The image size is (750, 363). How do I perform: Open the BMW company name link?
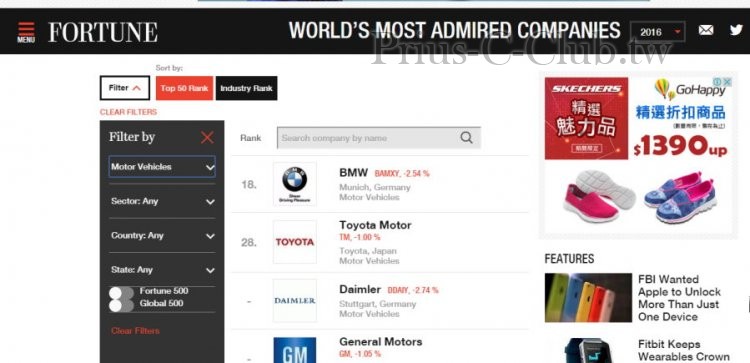tap(353, 173)
